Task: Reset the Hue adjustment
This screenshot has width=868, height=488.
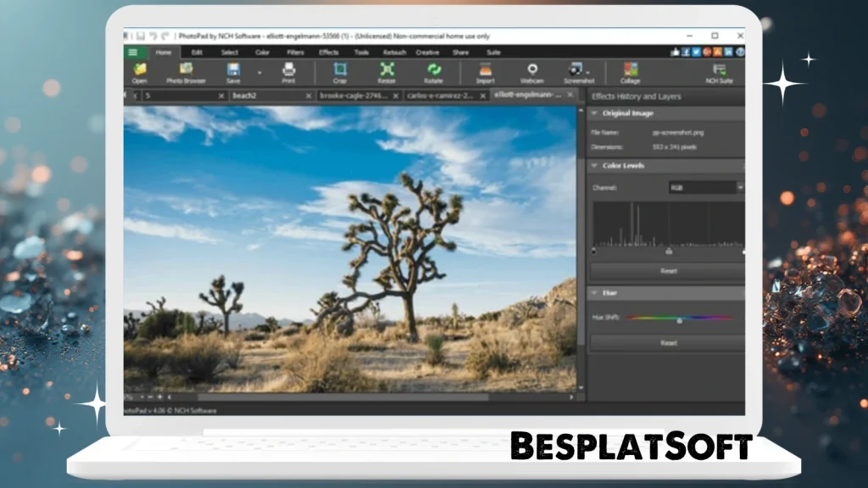Action: (670, 342)
